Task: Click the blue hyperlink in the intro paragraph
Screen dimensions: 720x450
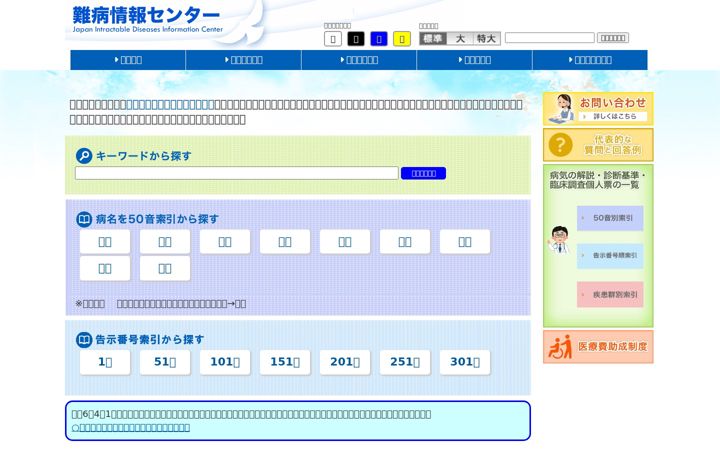Action: (x=170, y=105)
